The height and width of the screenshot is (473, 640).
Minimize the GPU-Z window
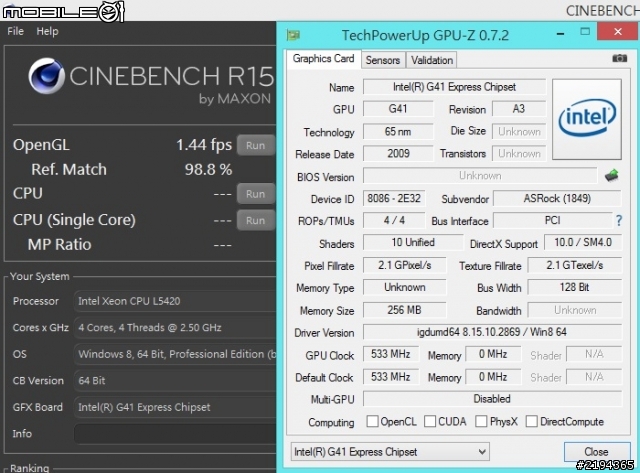click(561, 33)
